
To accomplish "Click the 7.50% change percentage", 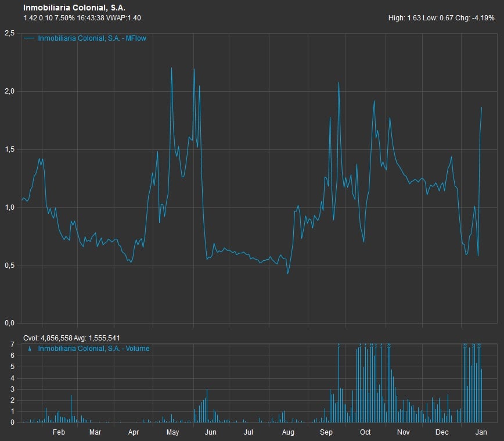I will 64,18.
